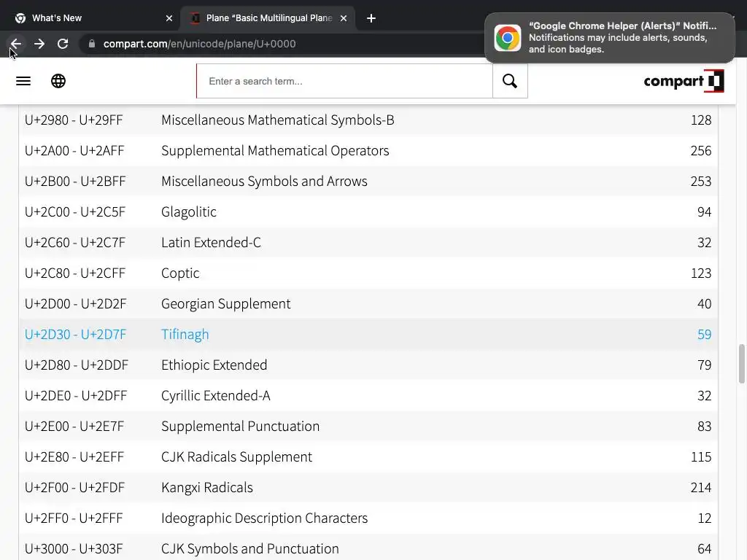Click the address bar URL
The image size is (747, 560).
pos(199,44)
